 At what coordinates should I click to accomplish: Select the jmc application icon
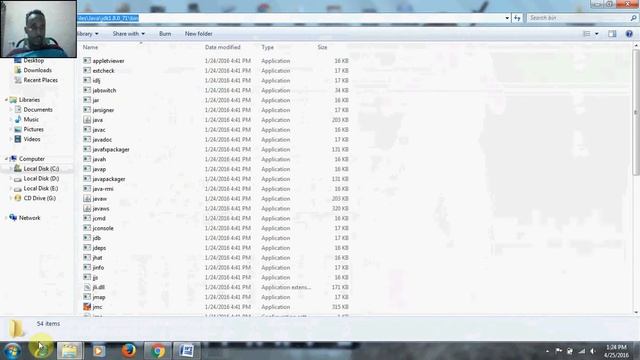(x=87, y=307)
